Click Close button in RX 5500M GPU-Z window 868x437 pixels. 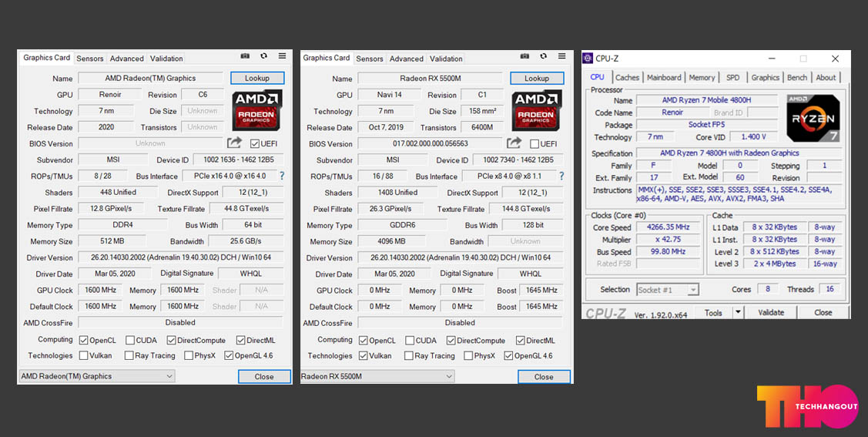pos(545,377)
